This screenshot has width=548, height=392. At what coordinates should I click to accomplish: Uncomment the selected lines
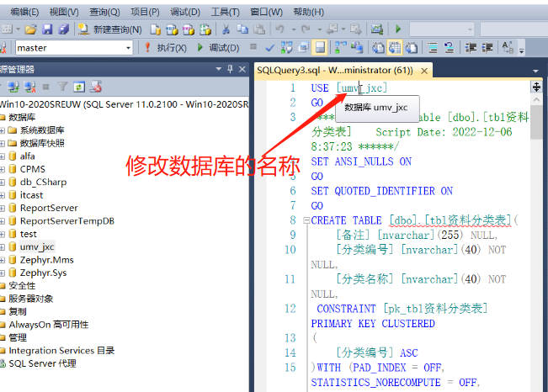click(450, 47)
